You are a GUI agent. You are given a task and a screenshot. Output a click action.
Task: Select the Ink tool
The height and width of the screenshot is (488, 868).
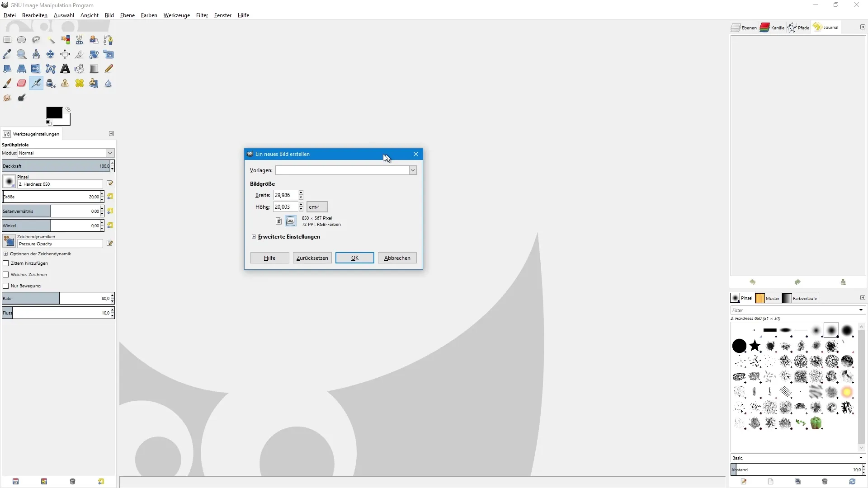(x=51, y=83)
